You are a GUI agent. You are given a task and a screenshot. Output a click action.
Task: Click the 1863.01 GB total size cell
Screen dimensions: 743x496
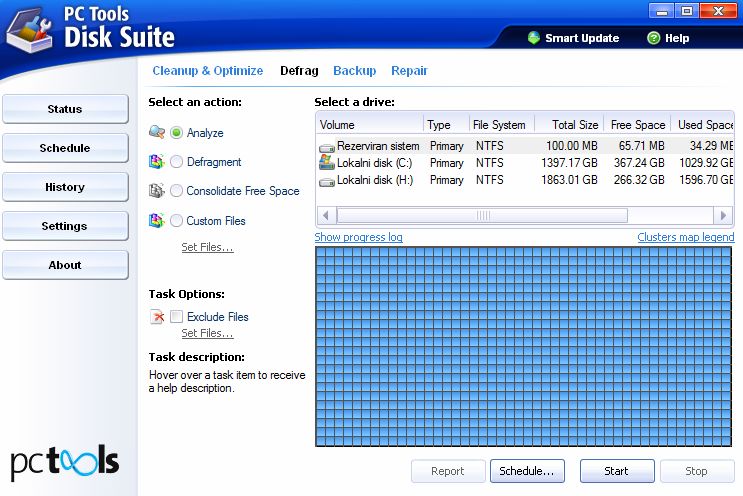(x=569, y=180)
